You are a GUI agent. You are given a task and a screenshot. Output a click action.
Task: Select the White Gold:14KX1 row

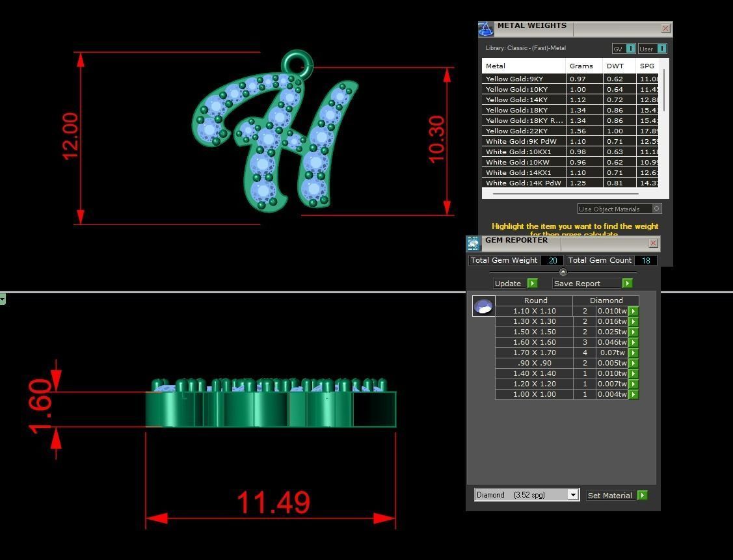tap(570, 172)
